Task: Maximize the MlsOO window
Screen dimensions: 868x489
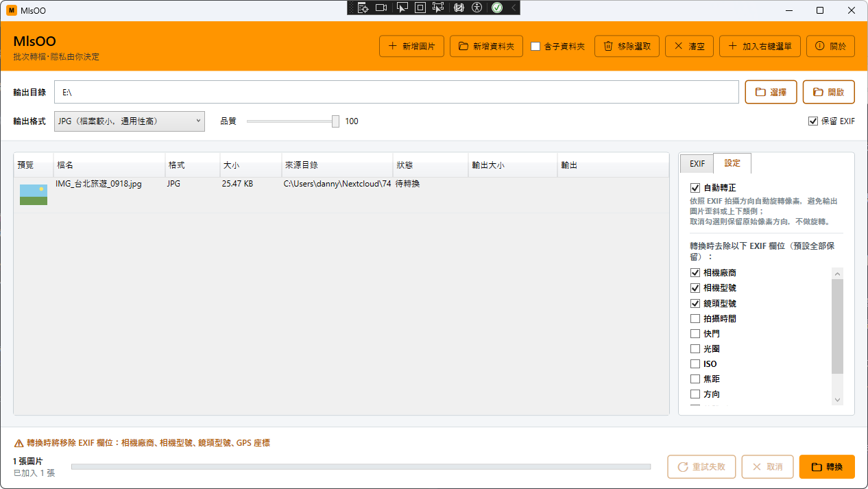Action: tap(820, 10)
